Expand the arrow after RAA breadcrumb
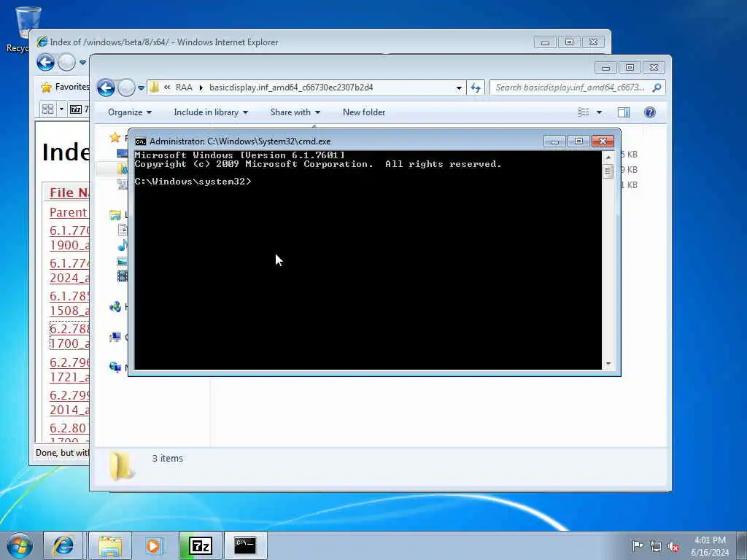This screenshot has height=560, width=747. coord(201,87)
